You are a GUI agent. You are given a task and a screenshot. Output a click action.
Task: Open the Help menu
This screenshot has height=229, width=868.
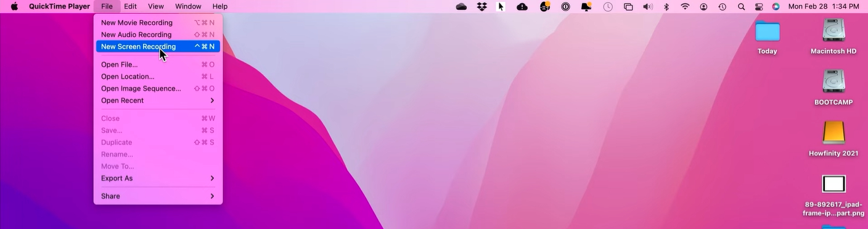point(220,6)
